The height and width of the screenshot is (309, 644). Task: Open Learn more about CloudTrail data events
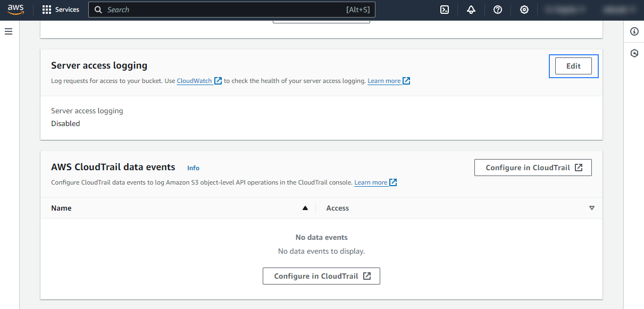371,182
